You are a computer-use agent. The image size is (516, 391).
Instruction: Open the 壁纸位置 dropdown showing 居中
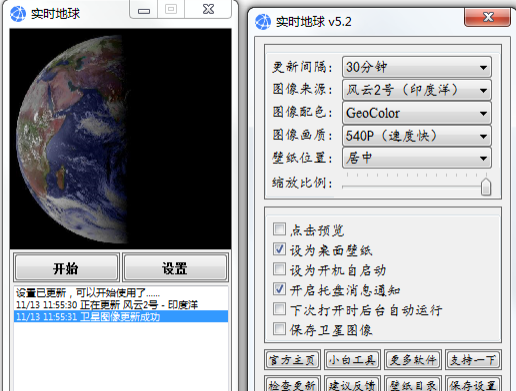coord(417,158)
